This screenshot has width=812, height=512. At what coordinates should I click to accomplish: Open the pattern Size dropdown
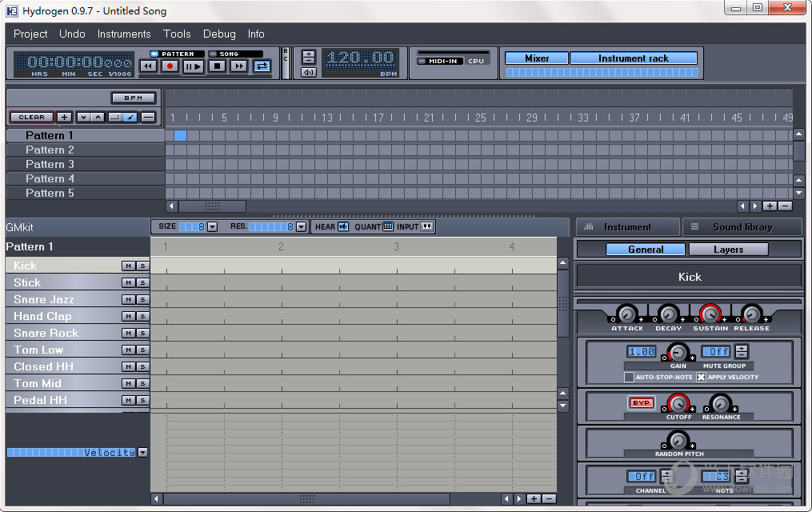(x=212, y=227)
